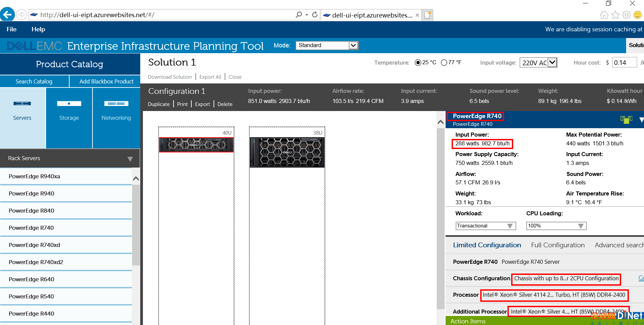Click the product catalog list scrollbar thumb
The height and width of the screenshot is (325, 644).
(x=136, y=225)
